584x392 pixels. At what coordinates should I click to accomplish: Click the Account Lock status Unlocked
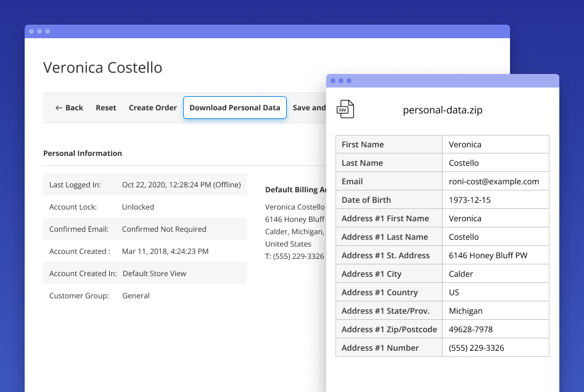point(138,206)
